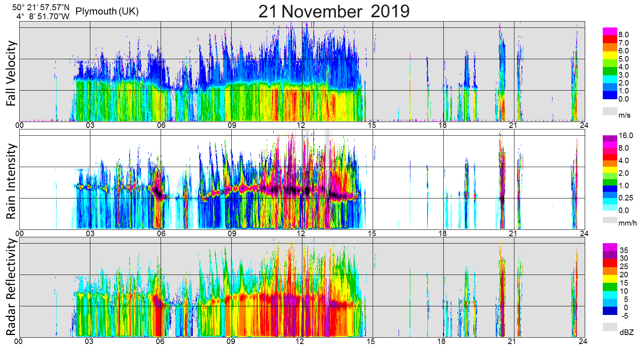Viewport: 644px width, 353px height.
Task: Click the gray swatch beside the mm/h unit
Action: (610, 220)
